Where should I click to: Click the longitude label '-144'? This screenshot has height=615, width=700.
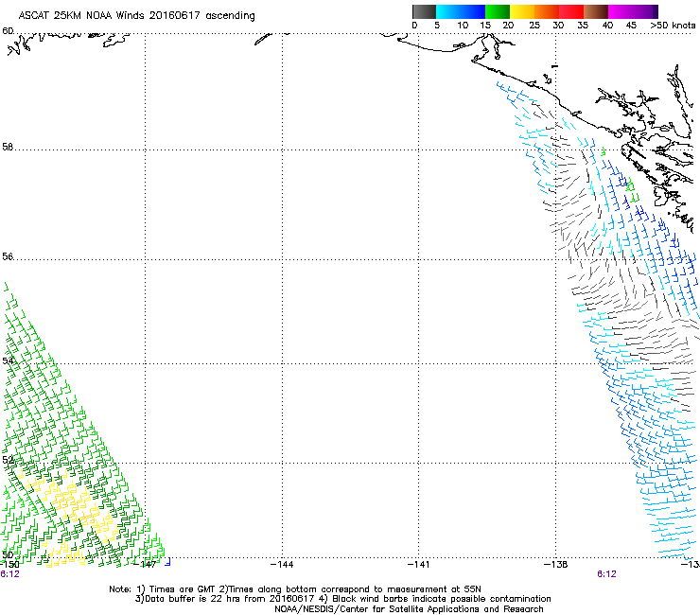(282, 565)
